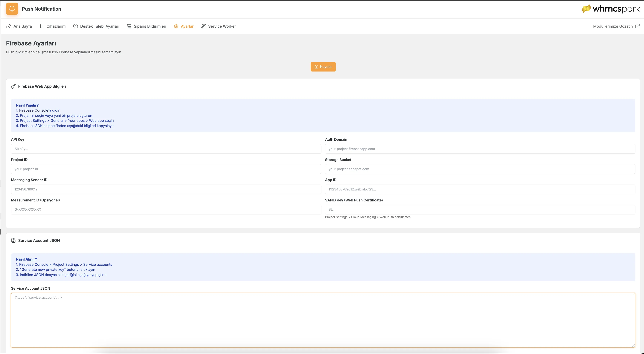Click the cart icon beside Sipariş Bildirimleri
The width and height of the screenshot is (644, 354).
(129, 26)
